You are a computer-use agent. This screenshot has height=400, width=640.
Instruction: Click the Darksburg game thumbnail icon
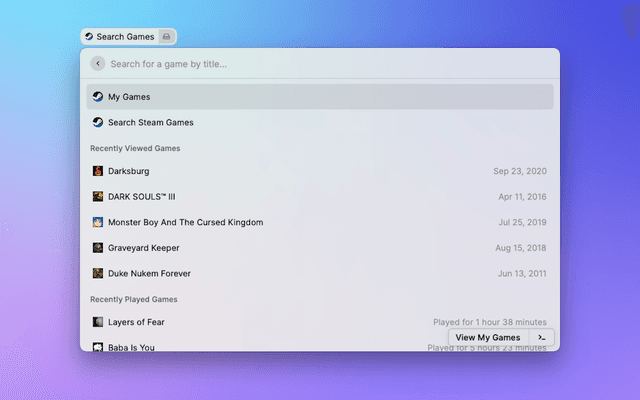98,171
